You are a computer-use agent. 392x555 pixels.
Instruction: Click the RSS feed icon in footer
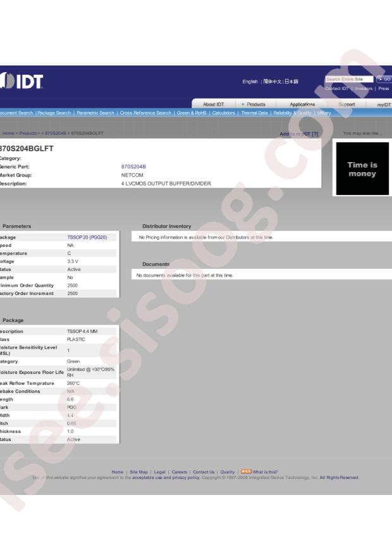click(246, 471)
